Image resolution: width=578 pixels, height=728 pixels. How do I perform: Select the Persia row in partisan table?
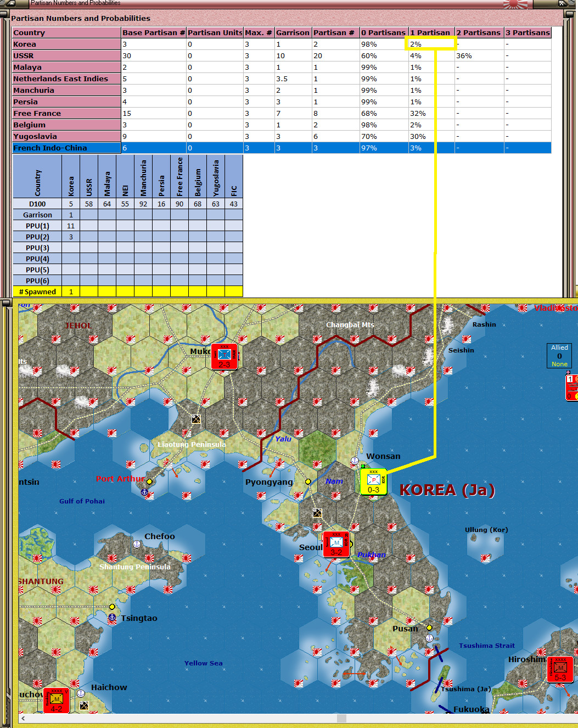point(282,102)
